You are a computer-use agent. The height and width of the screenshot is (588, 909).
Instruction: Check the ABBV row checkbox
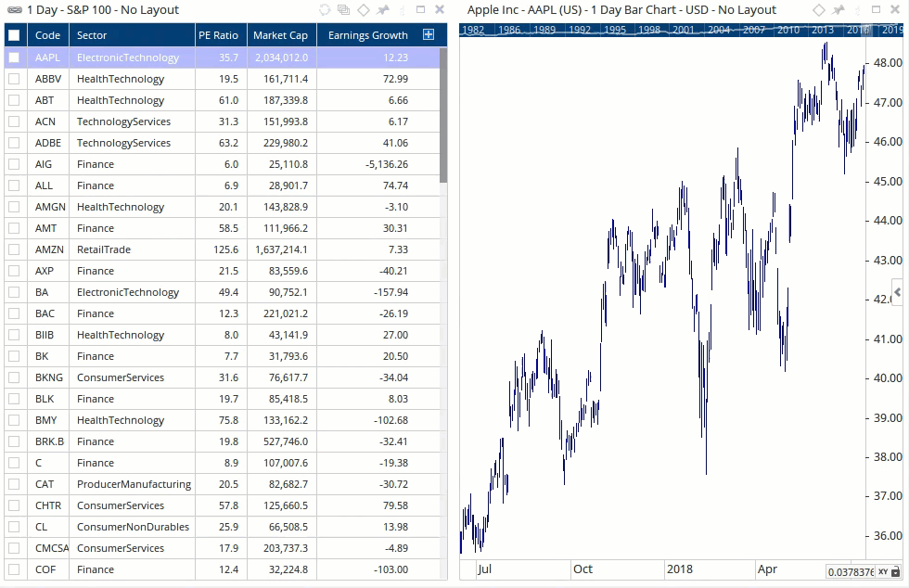click(14, 79)
